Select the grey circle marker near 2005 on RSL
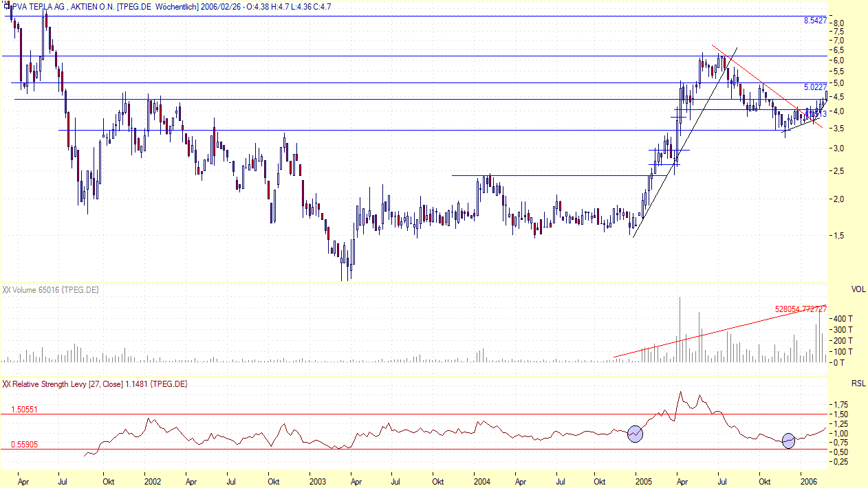 635,433
